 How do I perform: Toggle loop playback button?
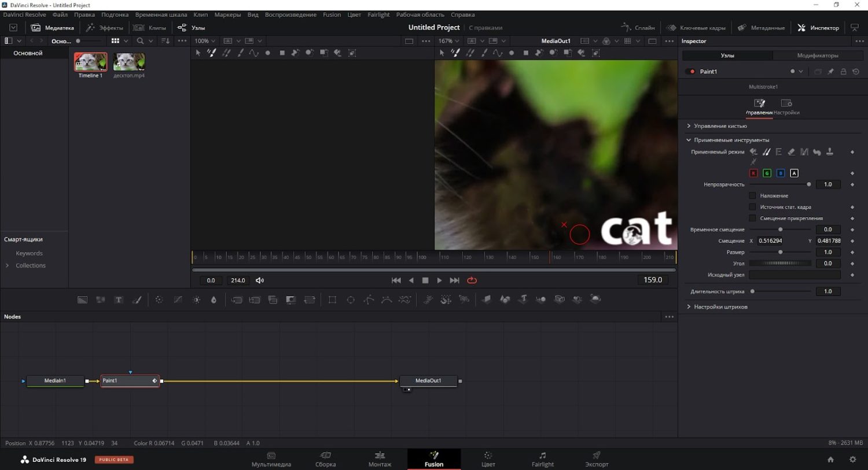[x=472, y=280]
